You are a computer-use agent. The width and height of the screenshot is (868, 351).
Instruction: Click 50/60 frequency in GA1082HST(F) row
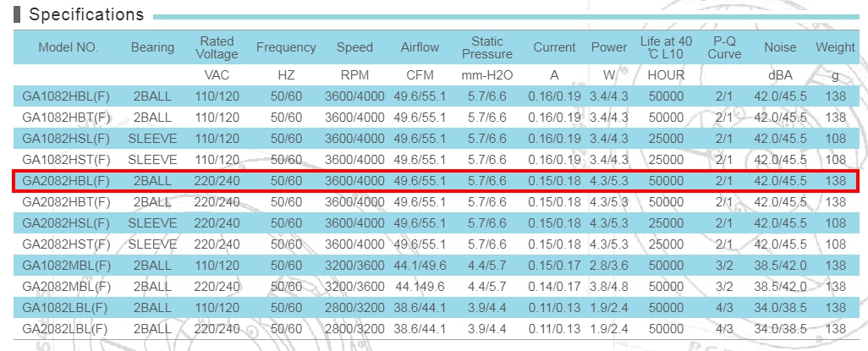click(286, 160)
